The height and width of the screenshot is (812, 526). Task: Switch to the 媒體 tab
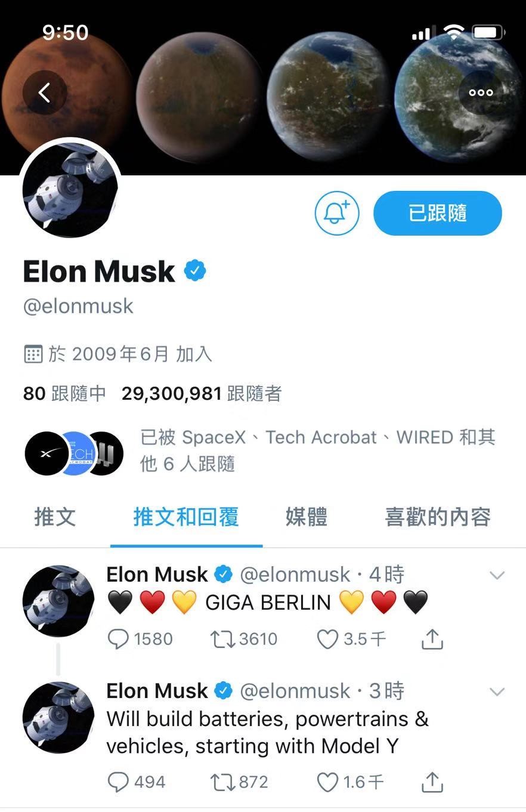coord(306,517)
